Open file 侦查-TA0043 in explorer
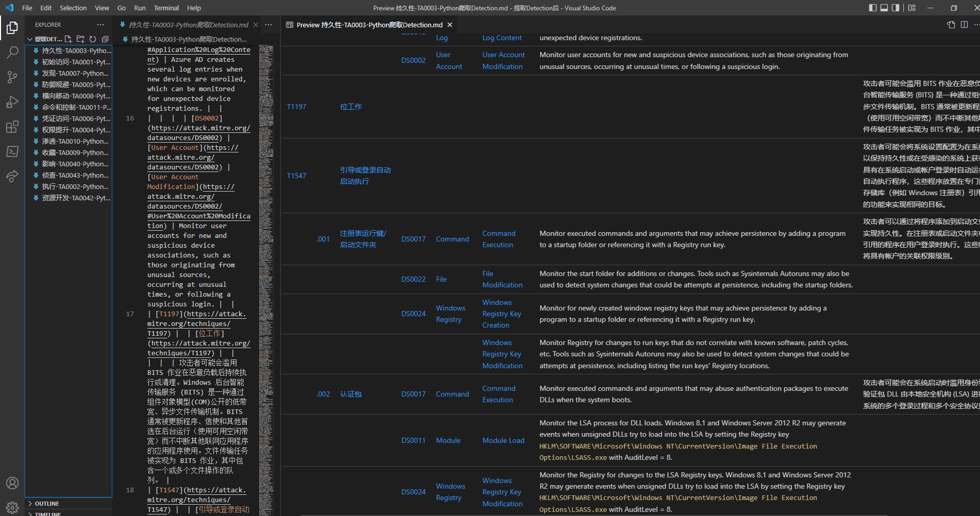 point(69,175)
